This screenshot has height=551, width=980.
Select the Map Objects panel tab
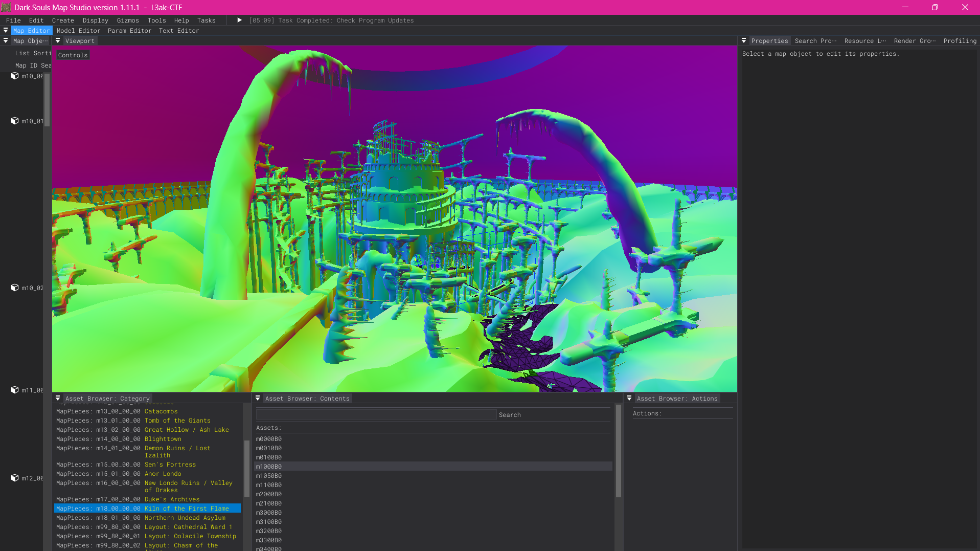pos(31,41)
